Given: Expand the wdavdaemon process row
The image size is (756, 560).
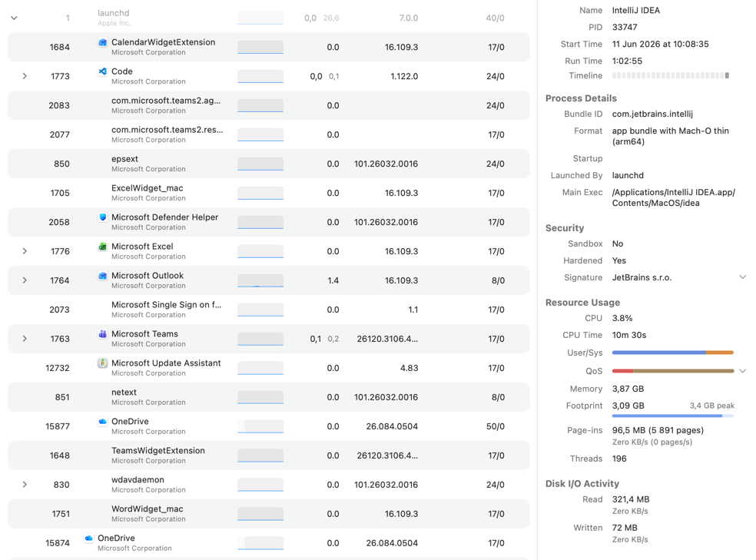Looking at the screenshot, I should click(x=25, y=485).
